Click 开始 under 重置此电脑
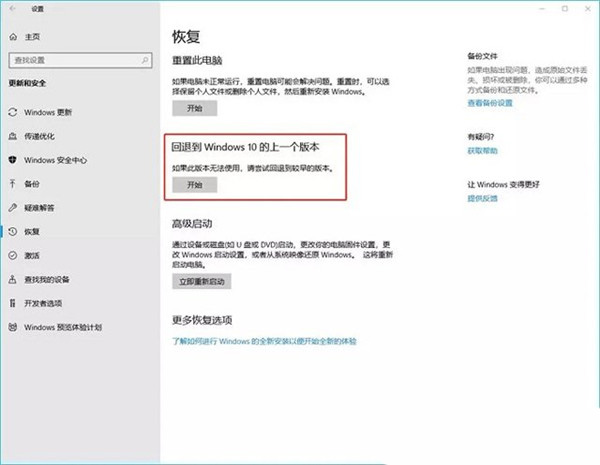This screenshot has width=600, height=465. [193, 106]
